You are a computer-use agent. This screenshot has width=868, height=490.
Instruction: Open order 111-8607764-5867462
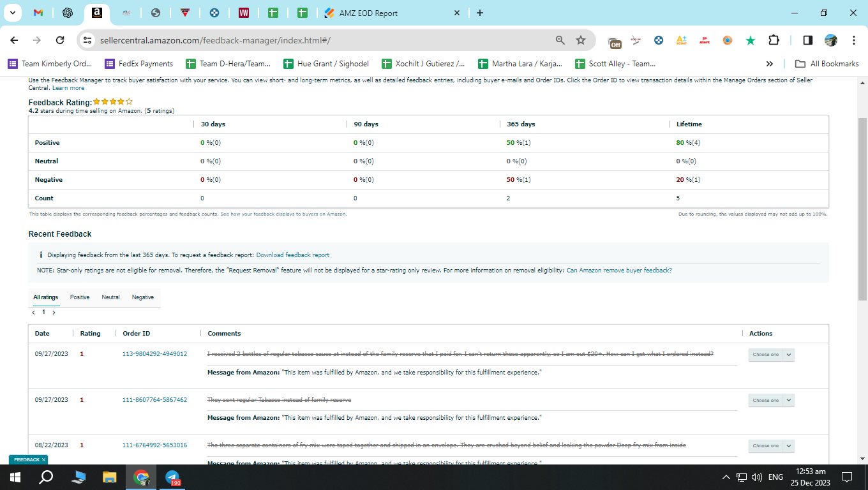(154, 400)
